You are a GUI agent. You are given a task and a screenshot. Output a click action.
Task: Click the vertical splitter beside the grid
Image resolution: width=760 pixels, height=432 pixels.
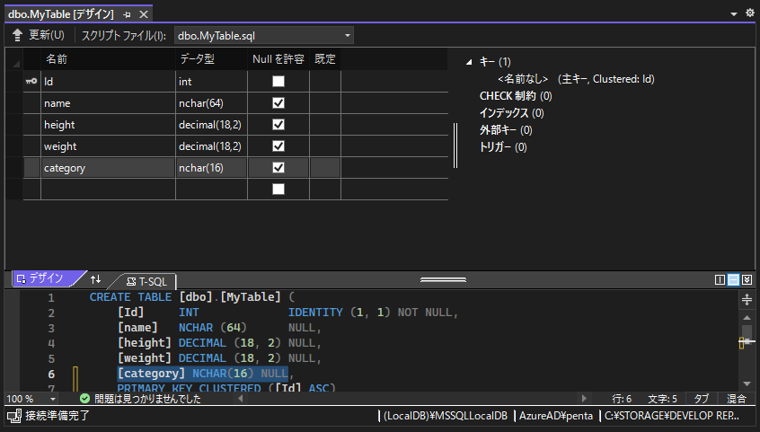[x=455, y=145]
